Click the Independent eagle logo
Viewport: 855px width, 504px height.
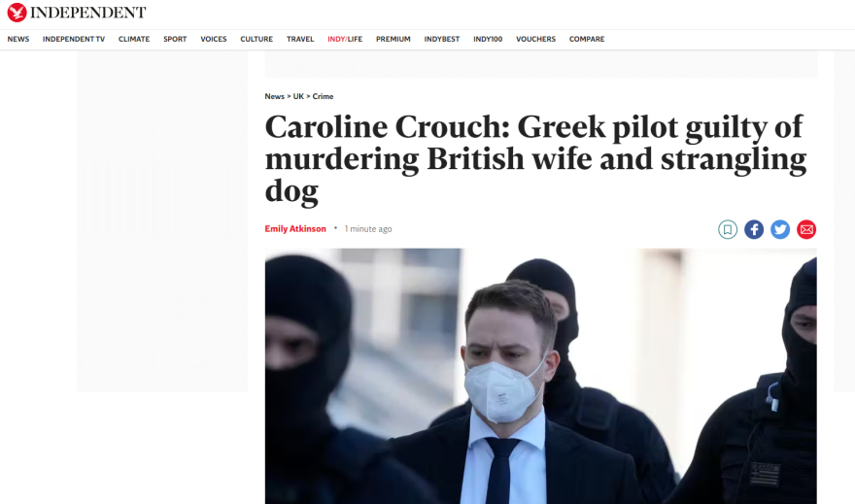coord(17,12)
